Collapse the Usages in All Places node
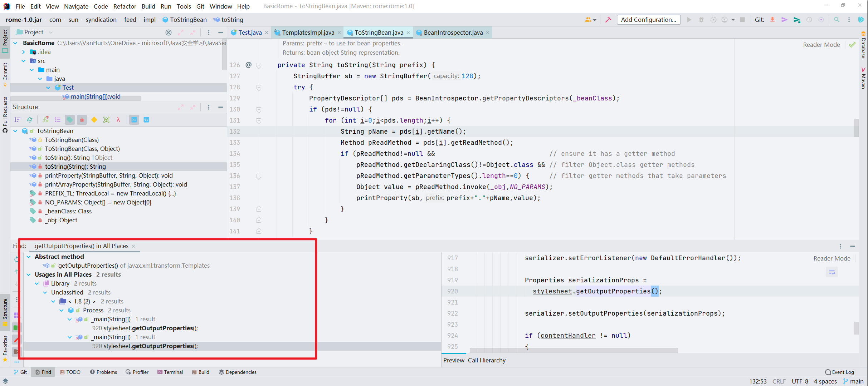 coord(29,274)
